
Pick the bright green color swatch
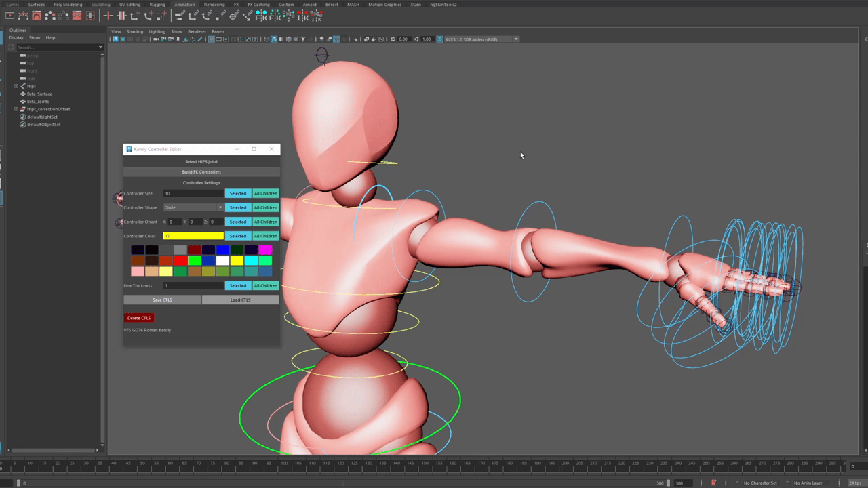(x=194, y=261)
